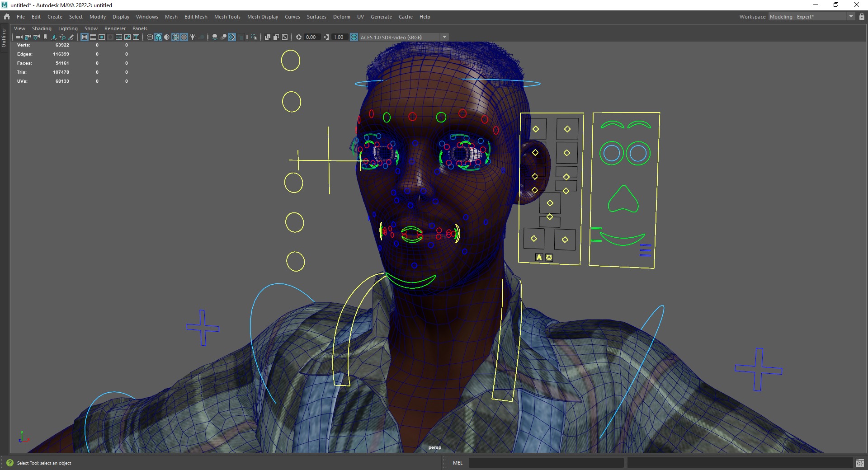This screenshot has height=470, width=868.
Task: Open Camera Attributes icon
Action: coord(36,37)
